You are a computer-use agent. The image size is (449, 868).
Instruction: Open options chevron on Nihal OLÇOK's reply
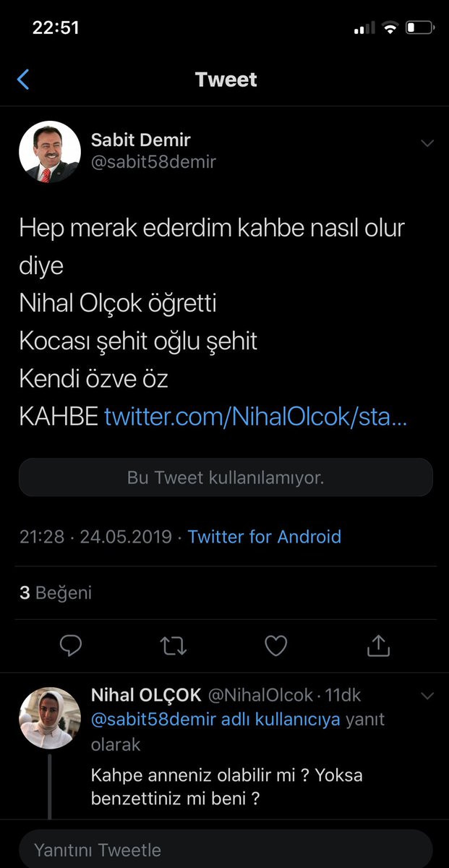427,695
